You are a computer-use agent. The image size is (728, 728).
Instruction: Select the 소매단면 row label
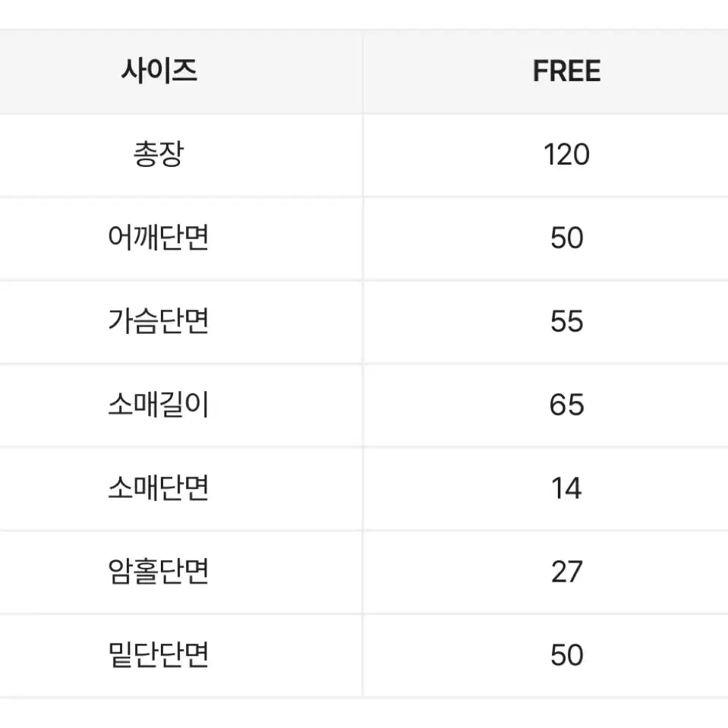(x=159, y=488)
